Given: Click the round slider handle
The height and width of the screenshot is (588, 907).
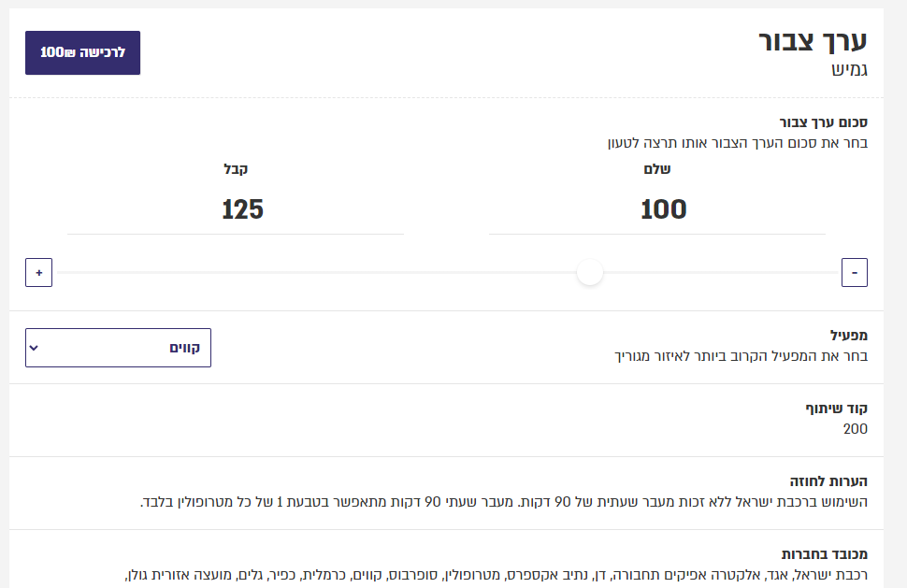Looking at the screenshot, I should [x=590, y=273].
